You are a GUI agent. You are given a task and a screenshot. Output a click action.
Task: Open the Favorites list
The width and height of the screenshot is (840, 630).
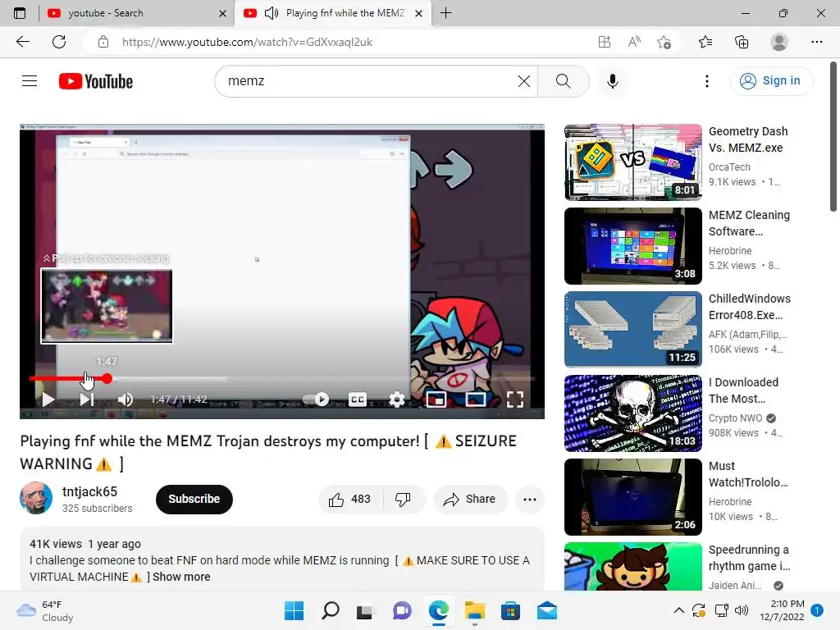(x=705, y=42)
